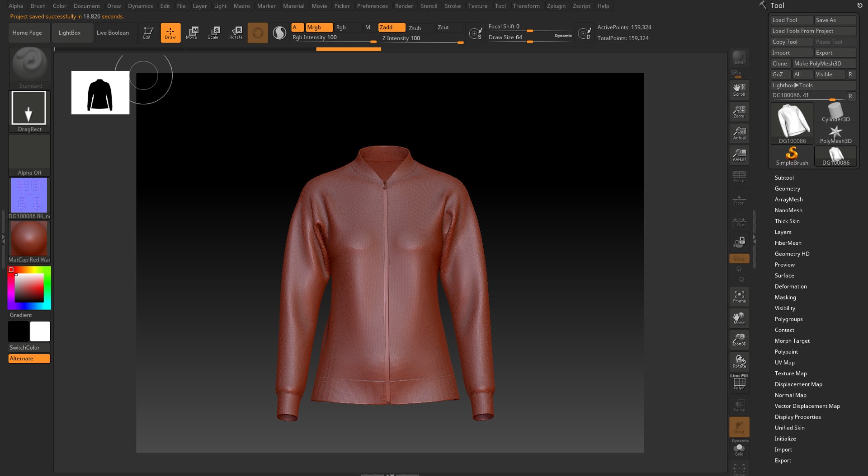Image resolution: width=868 pixels, height=476 pixels.
Task: Click the Zoom3D navigation icon
Action: (x=739, y=340)
